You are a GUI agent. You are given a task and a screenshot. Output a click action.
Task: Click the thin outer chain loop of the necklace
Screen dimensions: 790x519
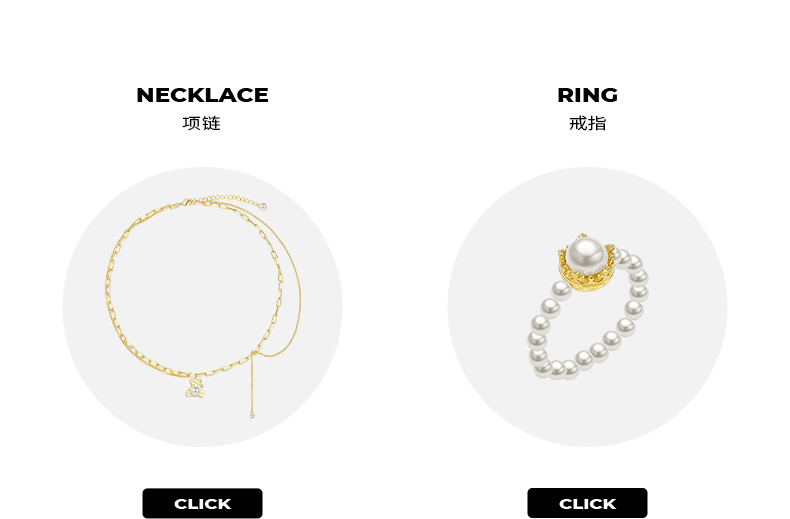(x=298, y=282)
